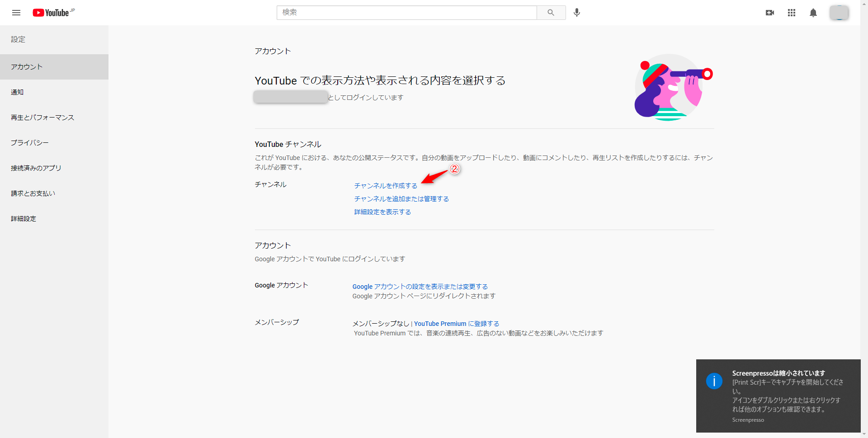
Task: Click チャンネルを追加または管理する link
Action: 401,199
